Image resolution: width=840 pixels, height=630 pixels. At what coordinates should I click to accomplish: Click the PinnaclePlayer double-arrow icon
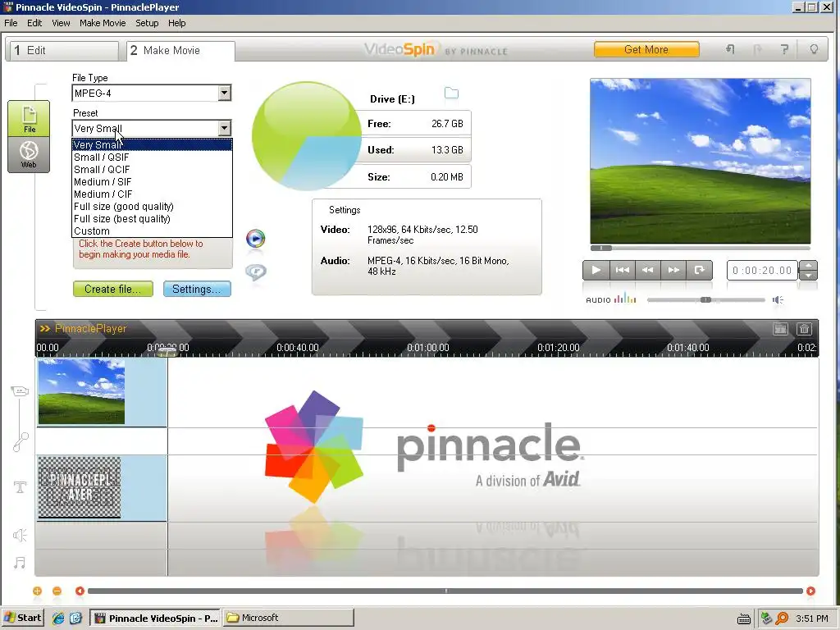pos(45,328)
